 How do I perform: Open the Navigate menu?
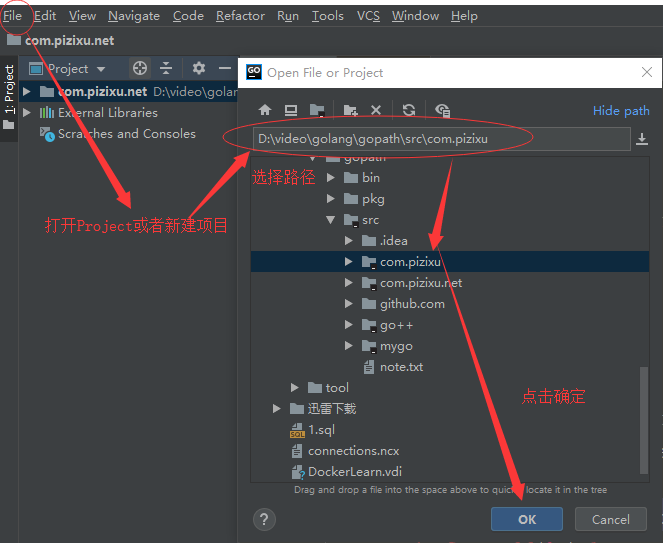tap(134, 16)
